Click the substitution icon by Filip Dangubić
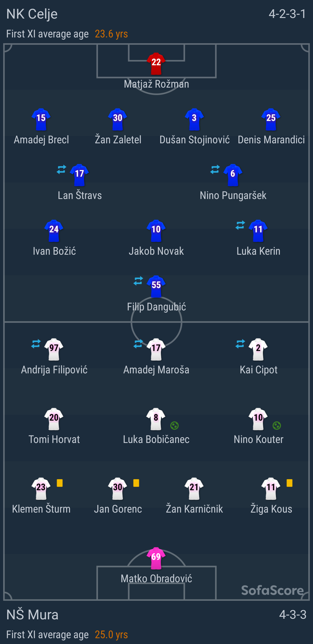Image resolution: width=313 pixels, height=644 pixels. point(138,281)
